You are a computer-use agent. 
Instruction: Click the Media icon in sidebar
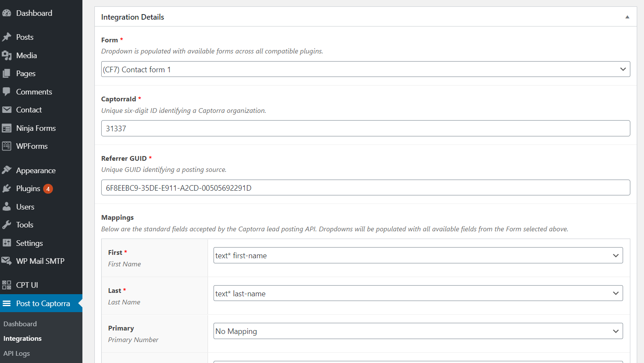6,56
